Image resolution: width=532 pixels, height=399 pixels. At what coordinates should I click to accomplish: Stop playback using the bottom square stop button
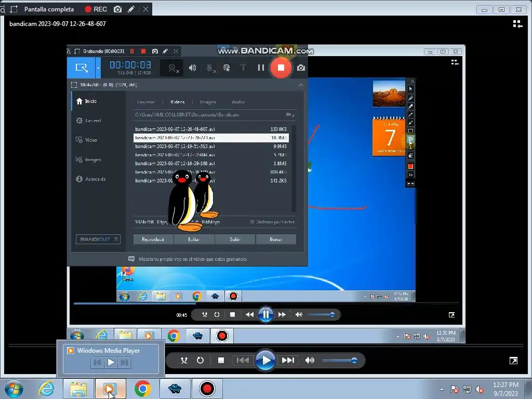[221, 361]
